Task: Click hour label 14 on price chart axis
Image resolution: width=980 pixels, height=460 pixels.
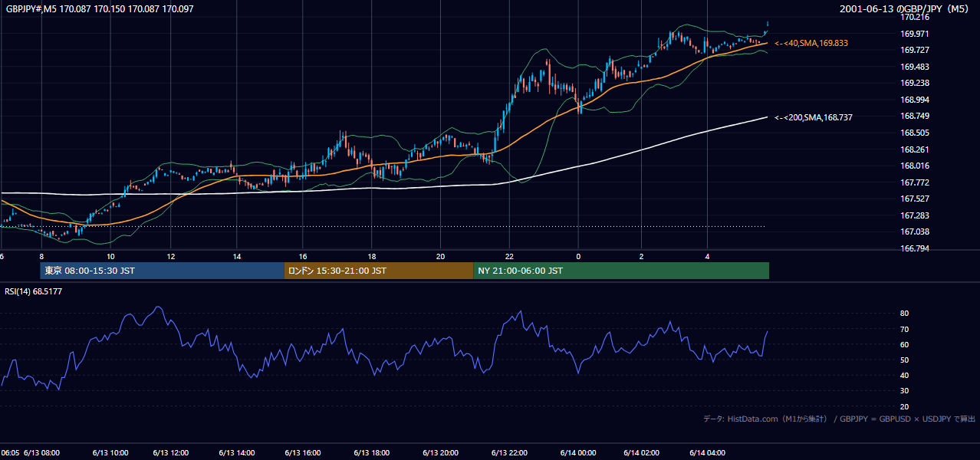Action: coord(237,256)
